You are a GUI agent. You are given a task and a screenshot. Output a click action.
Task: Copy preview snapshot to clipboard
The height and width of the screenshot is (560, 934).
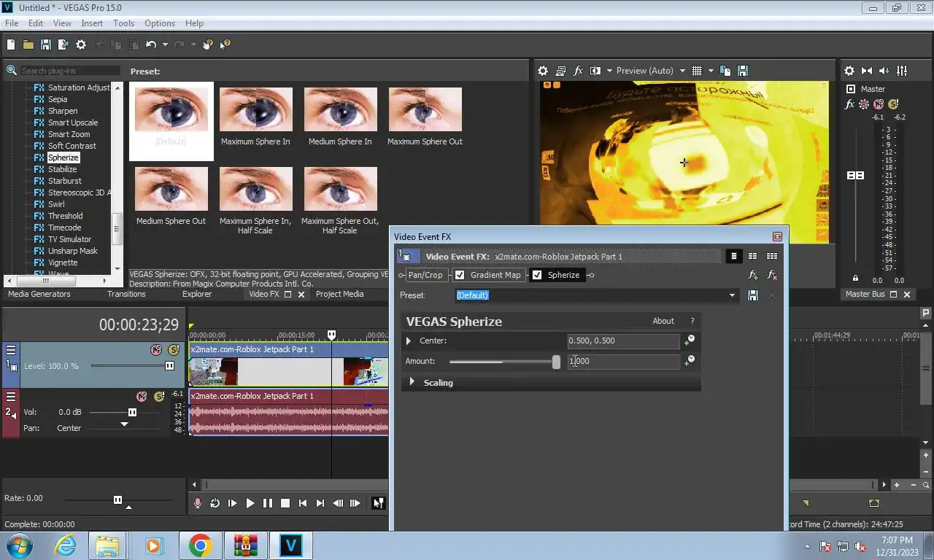coord(725,71)
